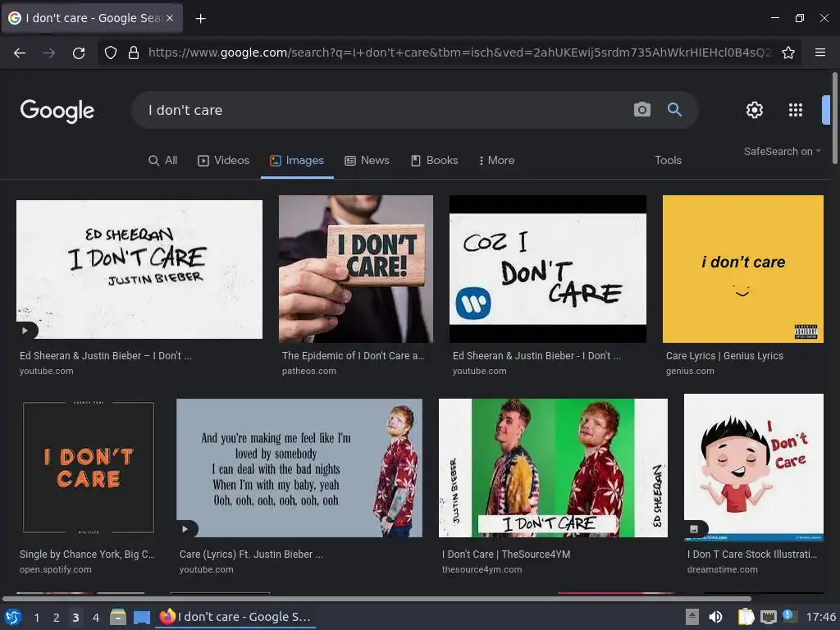Click image badge on the dreamstime thumbnail
Viewport: 840px width, 630px height.
(x=694, y=529)
